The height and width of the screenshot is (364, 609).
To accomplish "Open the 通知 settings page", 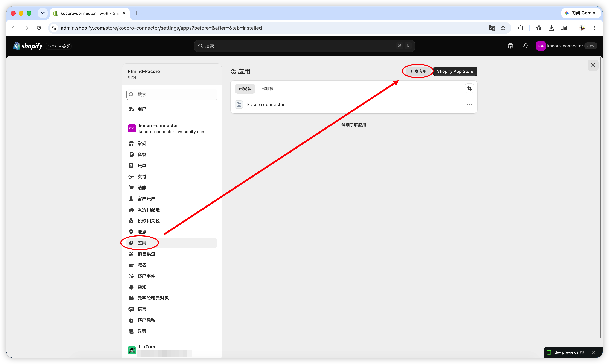I will tap(172, 287).
